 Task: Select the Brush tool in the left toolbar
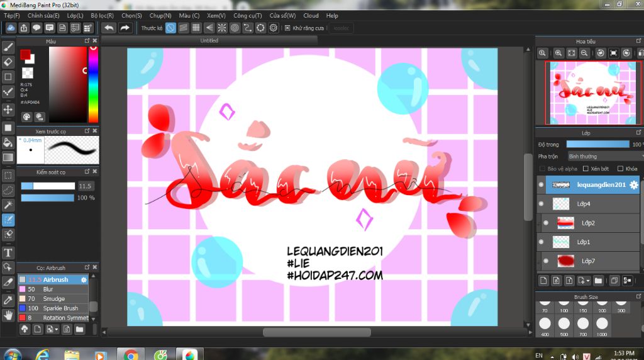[x=8, y=47]
